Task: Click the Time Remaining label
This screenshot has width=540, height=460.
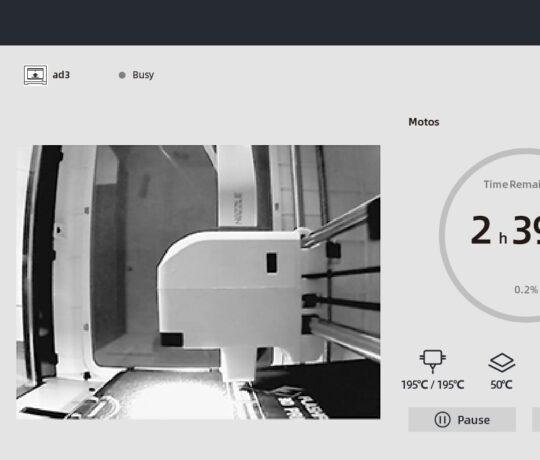Action: coord(511,185)
